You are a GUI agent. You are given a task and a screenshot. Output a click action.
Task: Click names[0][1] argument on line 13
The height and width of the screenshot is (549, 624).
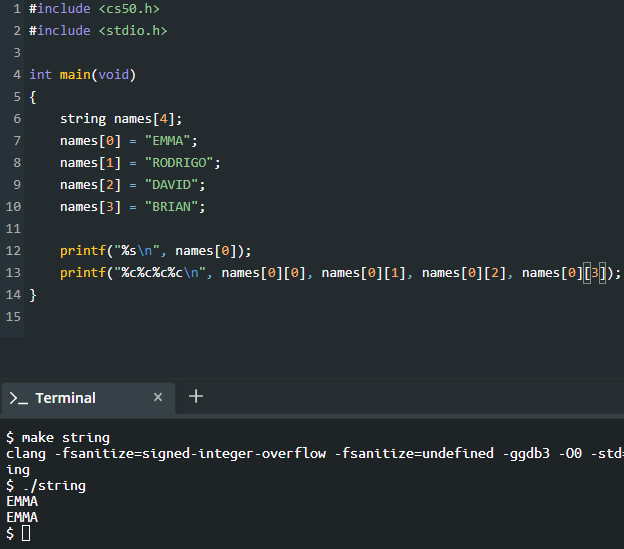click(363, 273)
